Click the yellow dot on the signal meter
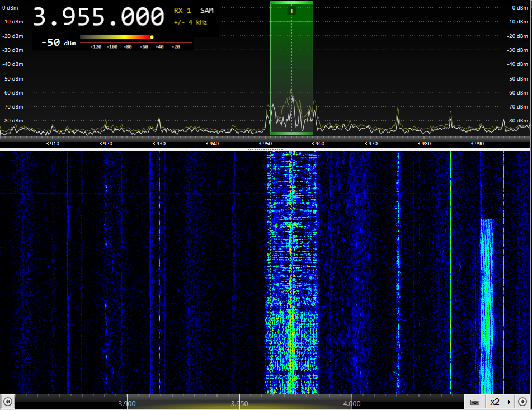The width and height of the screenshot is (532, 410). click(x=152, y=37)
